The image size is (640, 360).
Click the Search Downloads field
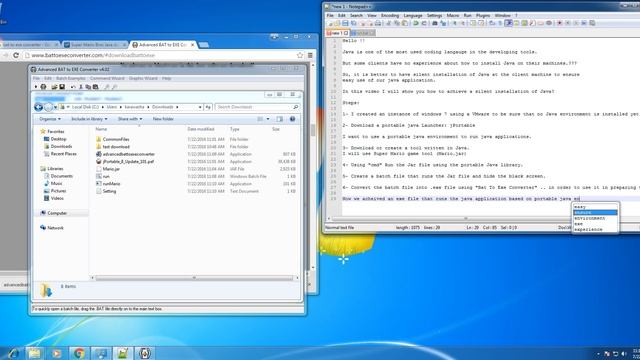pos(257,107)
